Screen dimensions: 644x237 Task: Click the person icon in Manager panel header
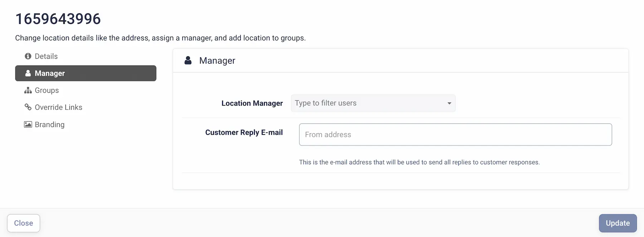pyautogui.click(x=188, y=61)
